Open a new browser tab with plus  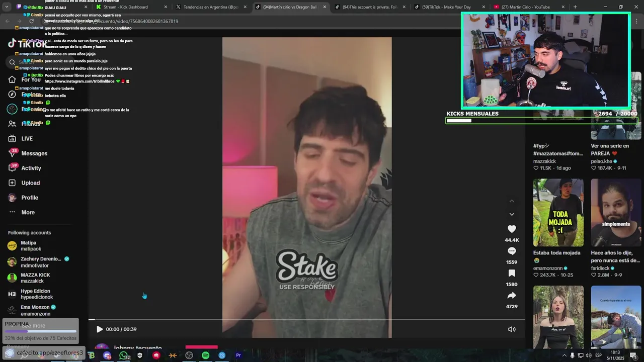pyautogui.click(x=575, y=7)
